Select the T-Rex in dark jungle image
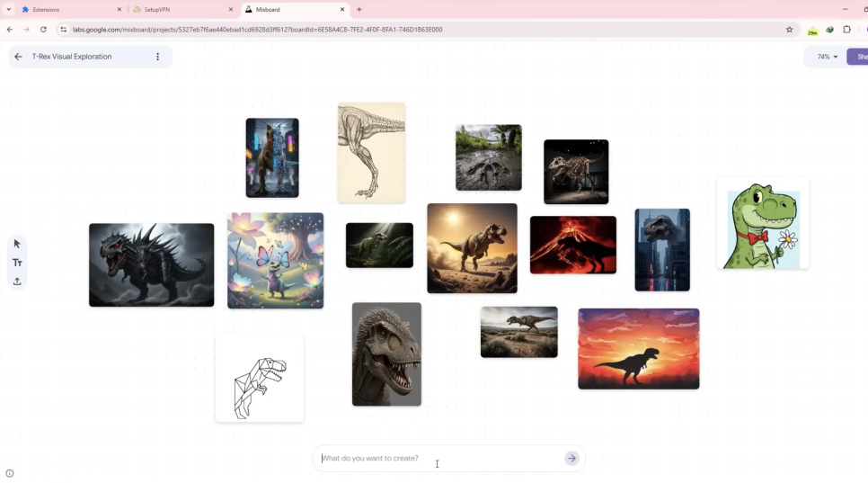This screenshot has width=868, height=483. pyautogui.click(x=379, y=246)
